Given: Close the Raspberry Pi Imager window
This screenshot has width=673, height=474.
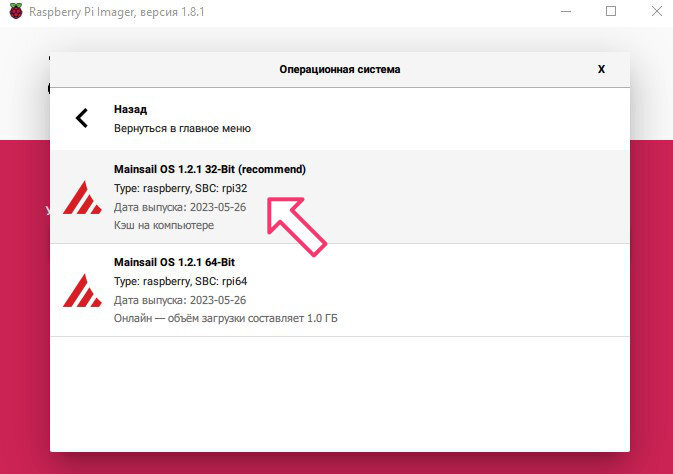Looking at the screenshot, I should pos(657,12).
